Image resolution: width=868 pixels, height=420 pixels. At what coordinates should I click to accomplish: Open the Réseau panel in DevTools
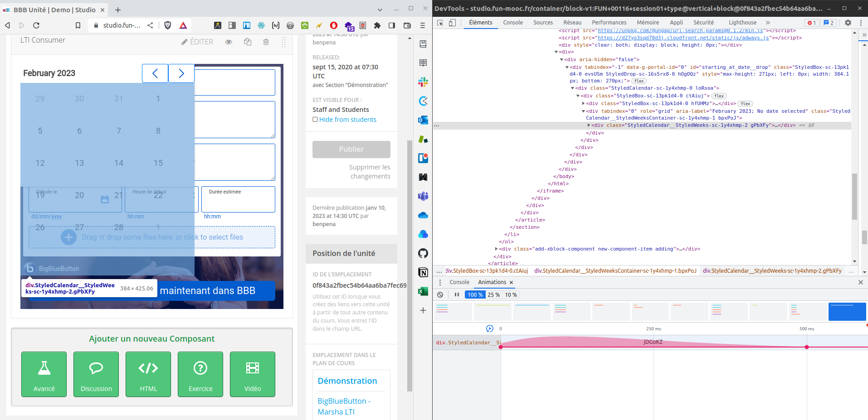572,22
